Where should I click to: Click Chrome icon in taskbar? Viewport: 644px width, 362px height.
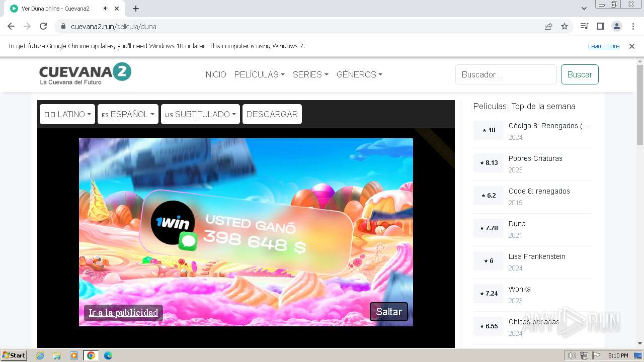[x=91, y=355]
